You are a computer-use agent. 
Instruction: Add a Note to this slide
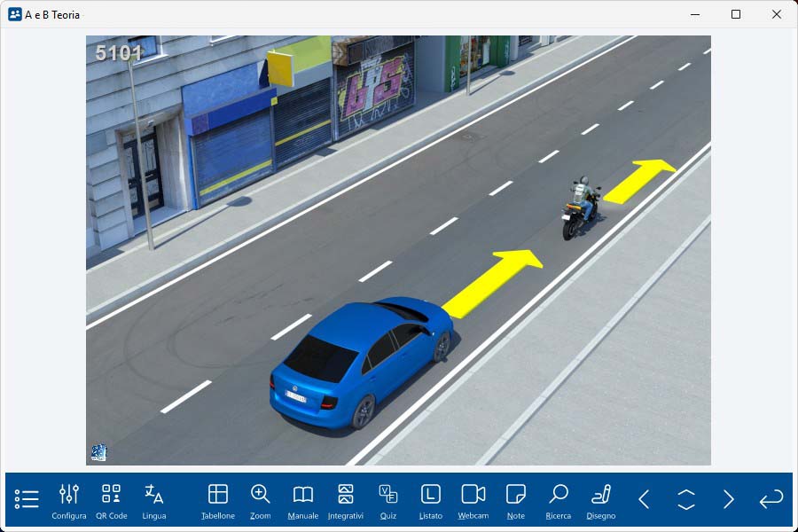tap(516, 501)
